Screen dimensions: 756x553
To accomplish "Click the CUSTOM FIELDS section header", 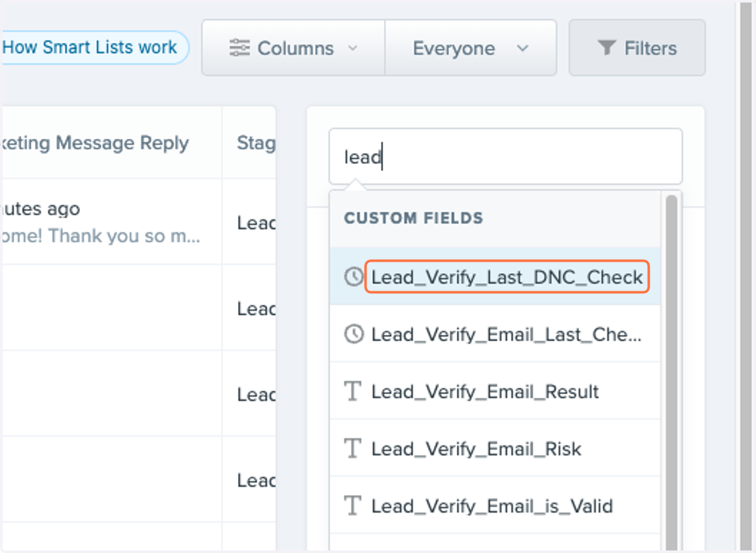I will pos(413,218).
